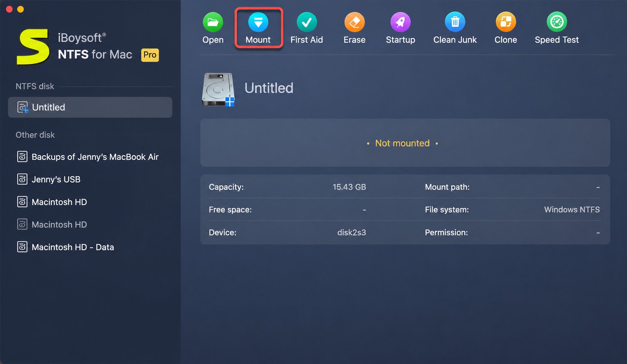Click the Untitled drive icon with Windows badge

coord(218,90)
